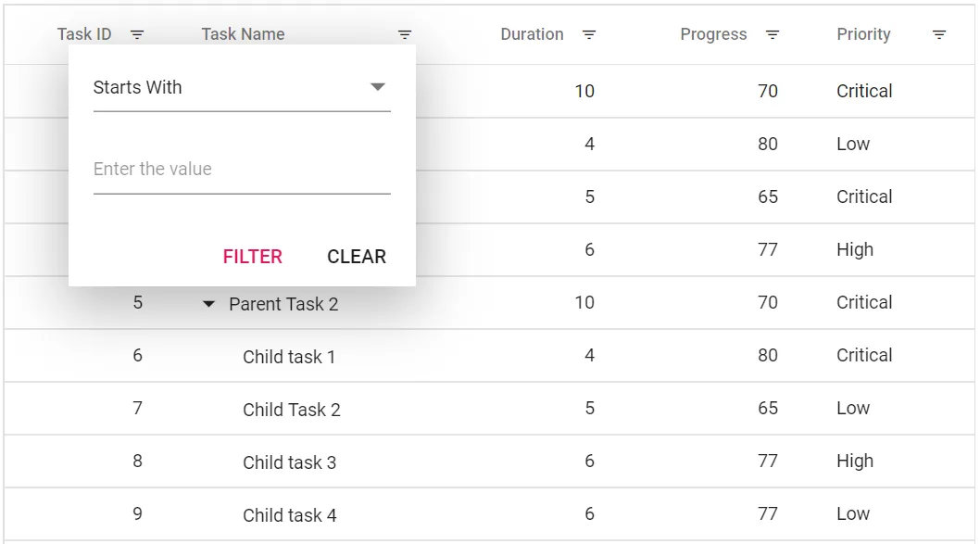Viewport: 980px width, 544px height.
Task: Click the Task Name filter funnel icon
Action: coord(404,34)
